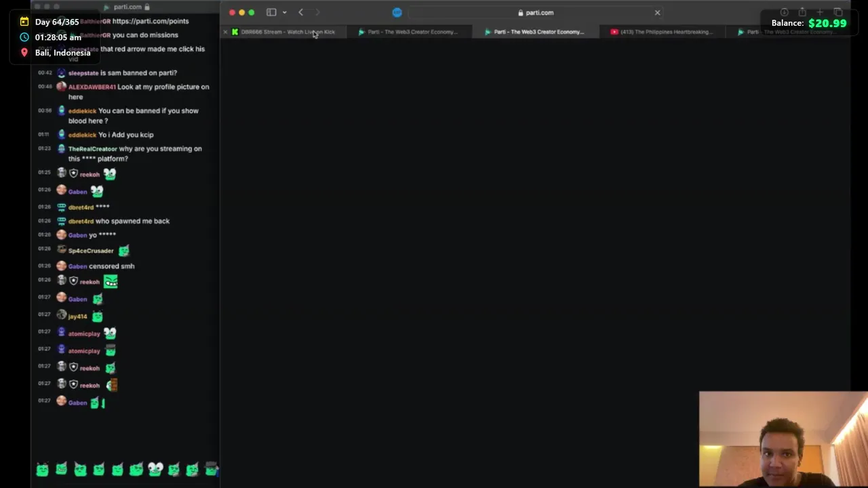Click jay414's avatar icon

(x=62, y=315)
